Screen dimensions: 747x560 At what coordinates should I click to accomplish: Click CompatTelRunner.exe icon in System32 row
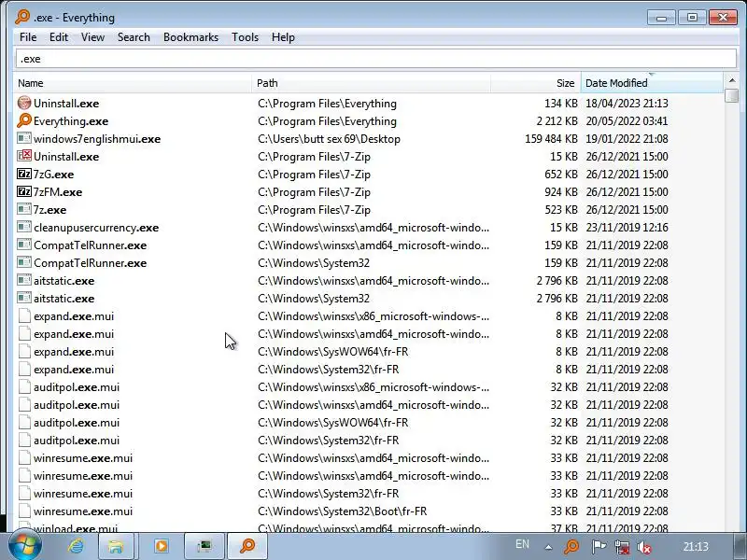pyautogui.click(x=24, y=262)
